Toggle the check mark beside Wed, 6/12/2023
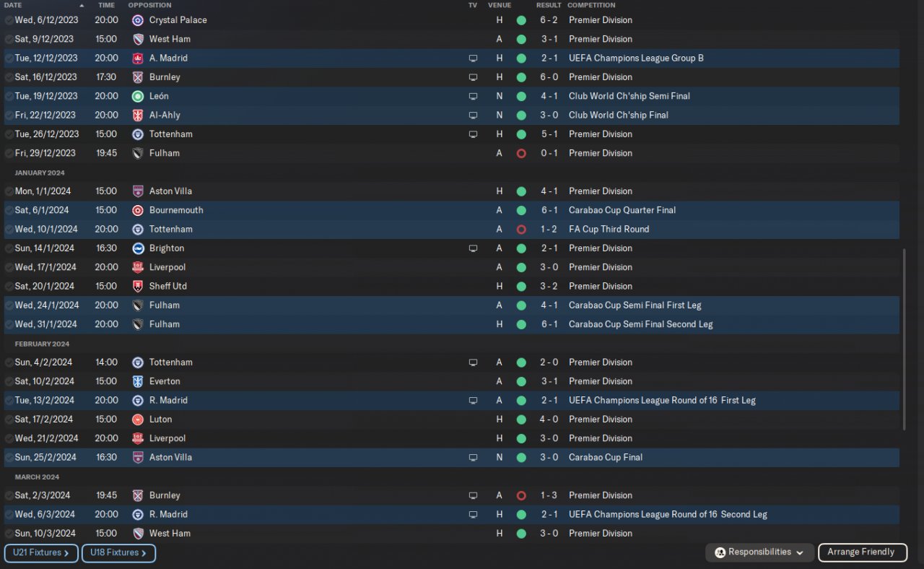This screenshot has height=569, width=924. 9,20
